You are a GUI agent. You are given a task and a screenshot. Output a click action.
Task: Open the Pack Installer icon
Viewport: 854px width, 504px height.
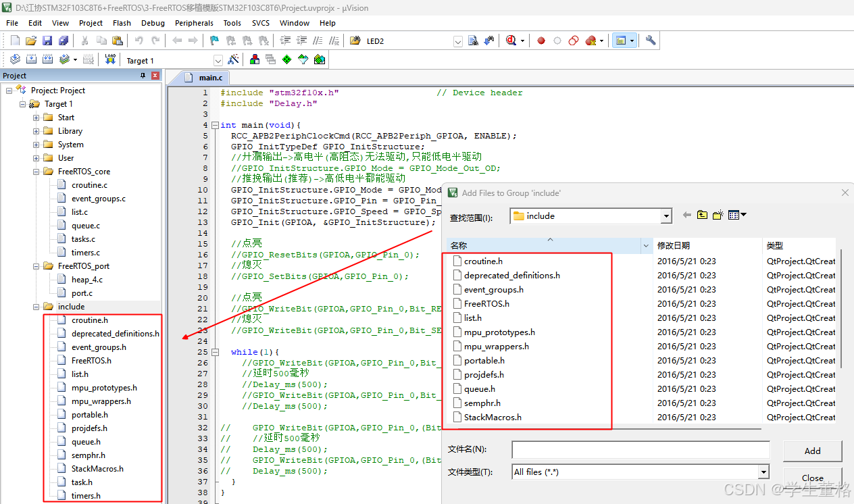pyautogui.click(x=320, y=59)
